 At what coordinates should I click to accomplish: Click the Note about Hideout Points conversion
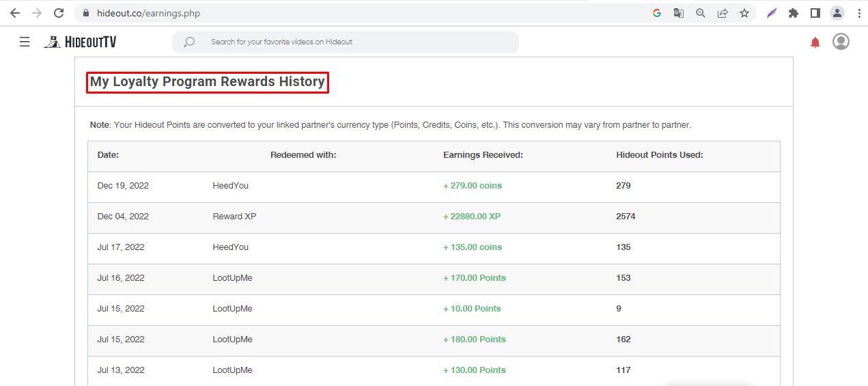point(391,126)
